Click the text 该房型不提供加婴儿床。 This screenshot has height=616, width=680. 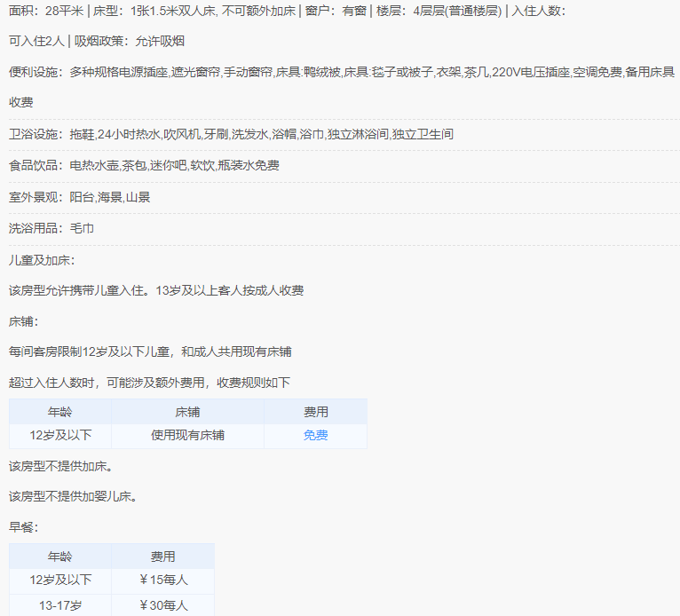[73, 497]
